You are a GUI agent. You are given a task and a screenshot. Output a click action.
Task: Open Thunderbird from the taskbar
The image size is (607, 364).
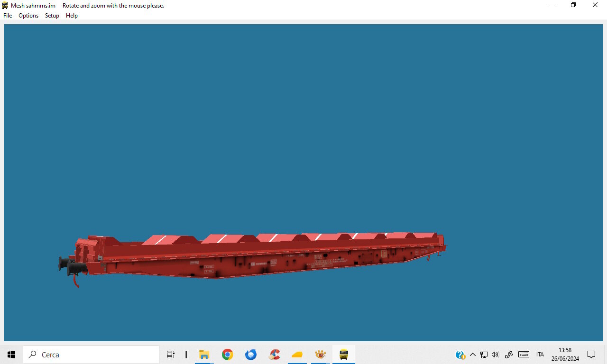pyautogui.click(x=251, y=355)
